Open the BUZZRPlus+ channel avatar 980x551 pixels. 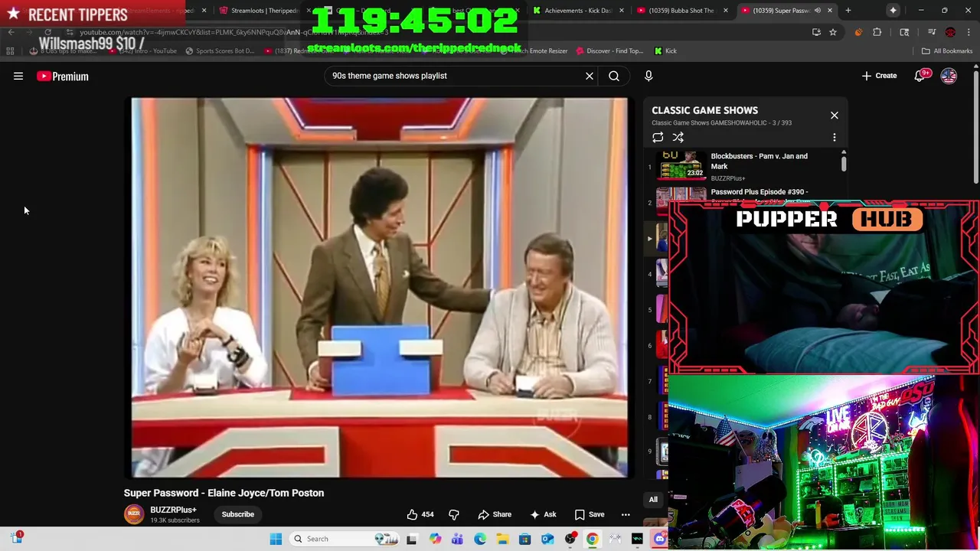tap(134, 514)
